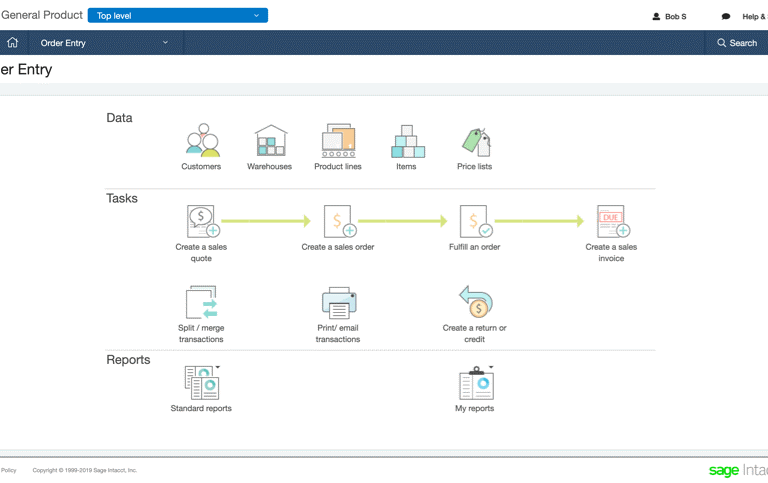Open the My reports clipboard icon
The height and width of the screenshot is (483, 768).
[476, 383]
